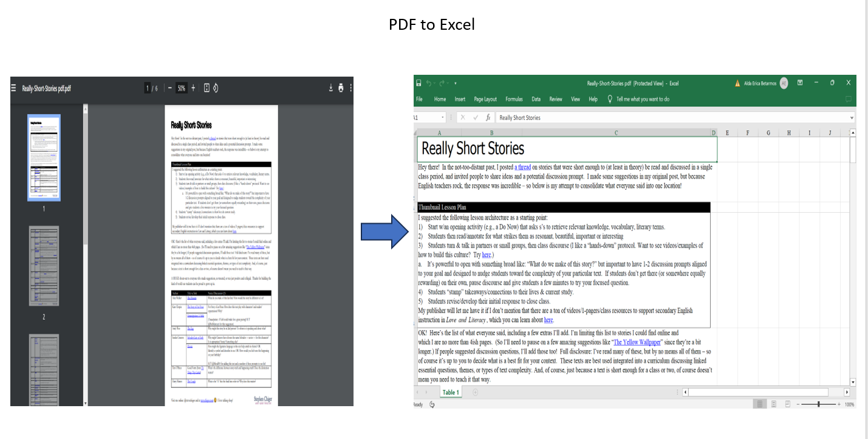Click the Excel horizontal scrollbar left arrow
The image size is (868, 439).
686,393
